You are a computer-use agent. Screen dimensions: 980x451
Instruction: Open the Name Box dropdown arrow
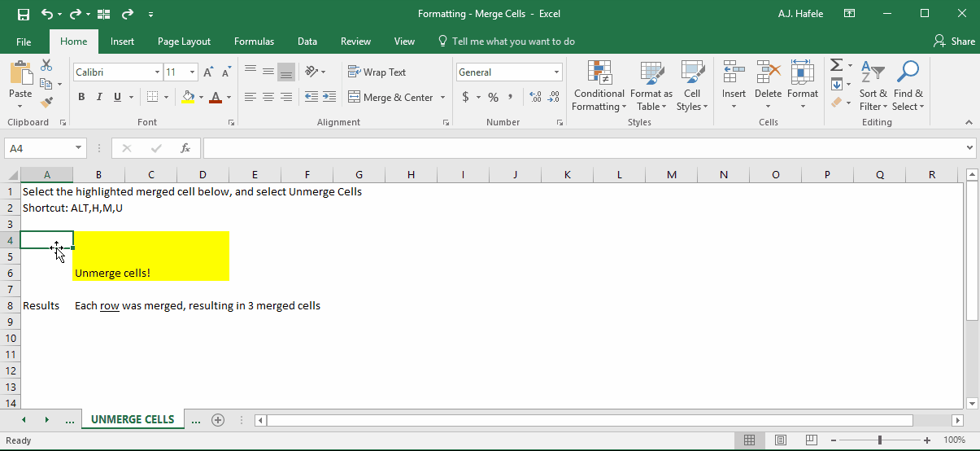point(79,148)
